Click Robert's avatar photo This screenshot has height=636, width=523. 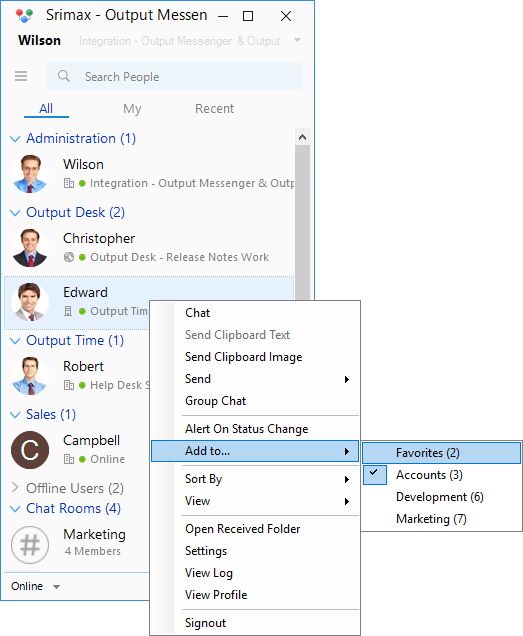[30, 376]
